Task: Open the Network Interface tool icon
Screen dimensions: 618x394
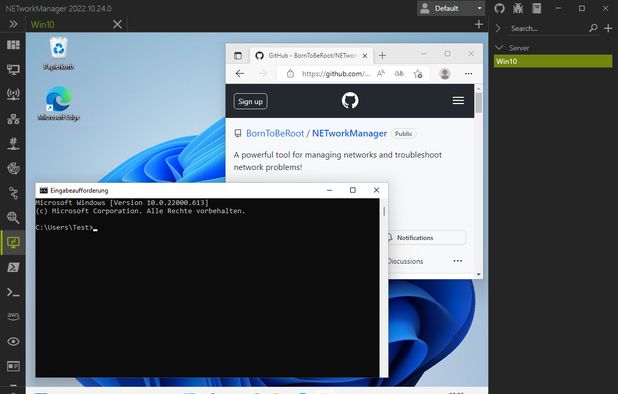Action: pyautogui.click(x=13, y=69)
